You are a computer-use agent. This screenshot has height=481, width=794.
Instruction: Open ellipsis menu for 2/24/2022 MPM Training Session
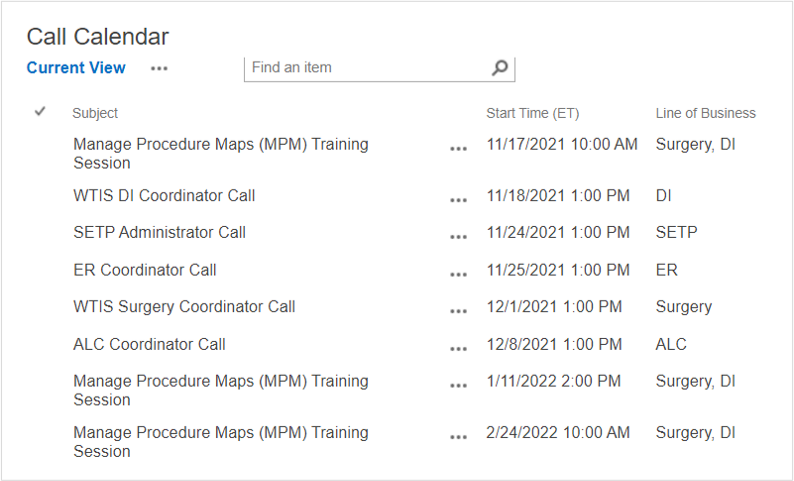pyautogui.click(x=458, y=437)
